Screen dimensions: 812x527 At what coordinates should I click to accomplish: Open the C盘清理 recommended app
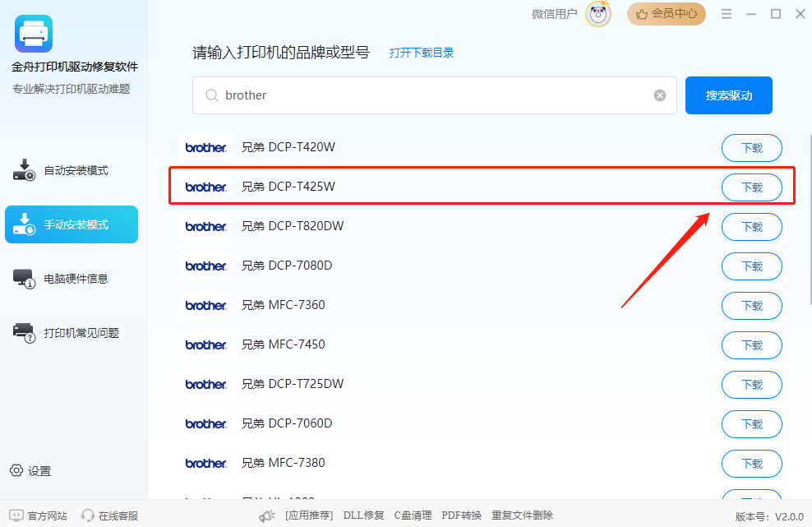pyautogui.click(x=413, y=515)
